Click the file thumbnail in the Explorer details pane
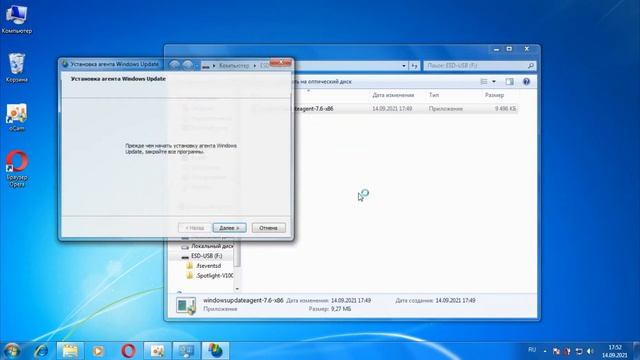The width and height of the screenshot is (640, 360). coord(186,305)
